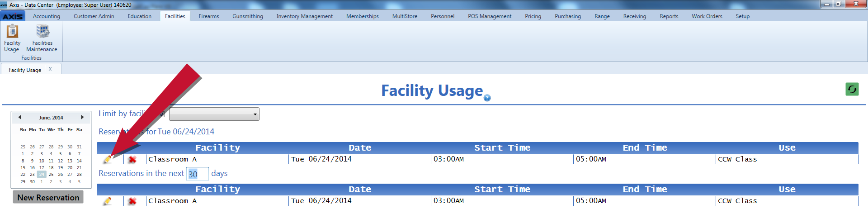
Task: Click the days count input field
Action: click(197, 174)
